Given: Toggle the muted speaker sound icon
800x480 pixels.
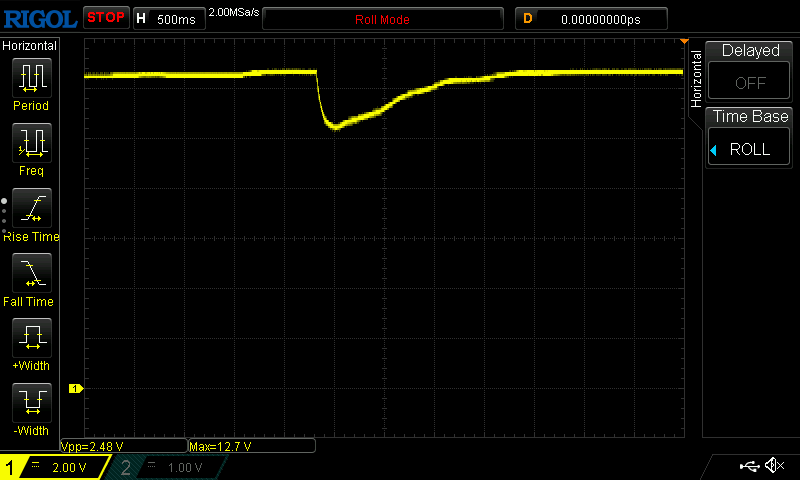Looking at the screenshot, I should click(774, 465).
